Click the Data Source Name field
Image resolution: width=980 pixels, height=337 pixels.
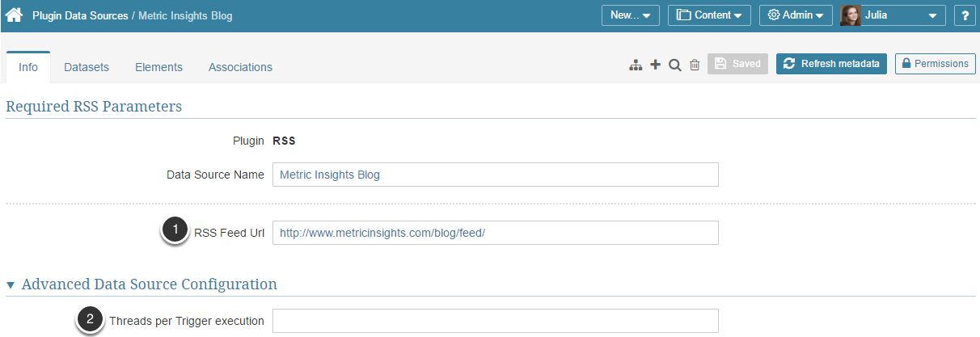coord(495,175)
